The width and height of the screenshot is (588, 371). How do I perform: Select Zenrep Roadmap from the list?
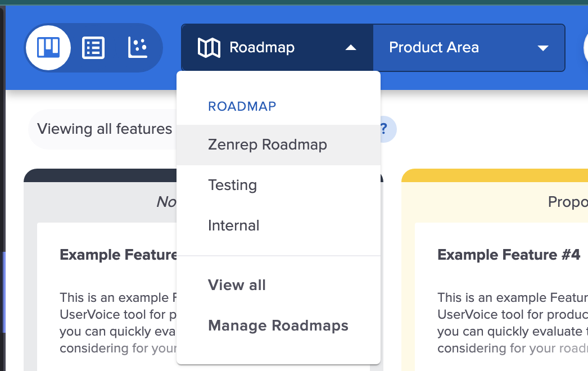279,145
